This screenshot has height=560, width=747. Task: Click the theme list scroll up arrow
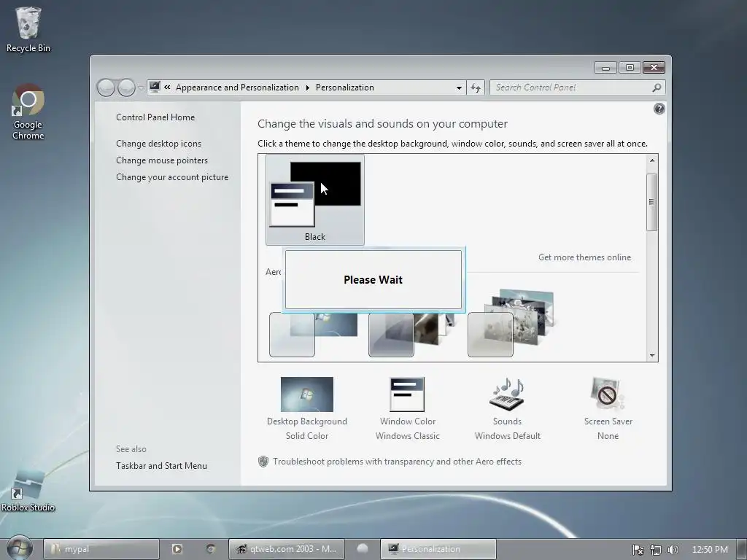click(x=651, y=160)
